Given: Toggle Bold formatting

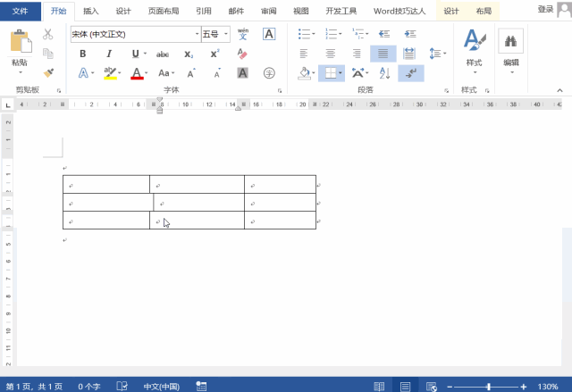Looking at the screenshot, I should (x=83, y=54).
